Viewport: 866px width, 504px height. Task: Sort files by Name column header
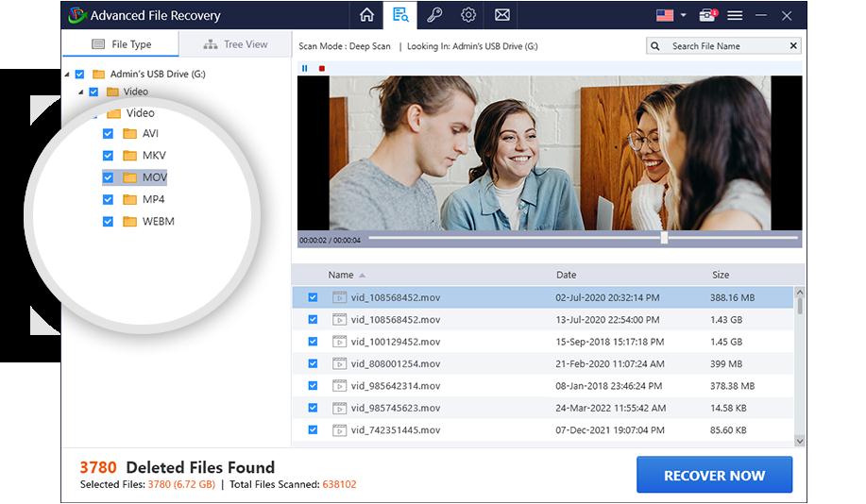[341, 275]
